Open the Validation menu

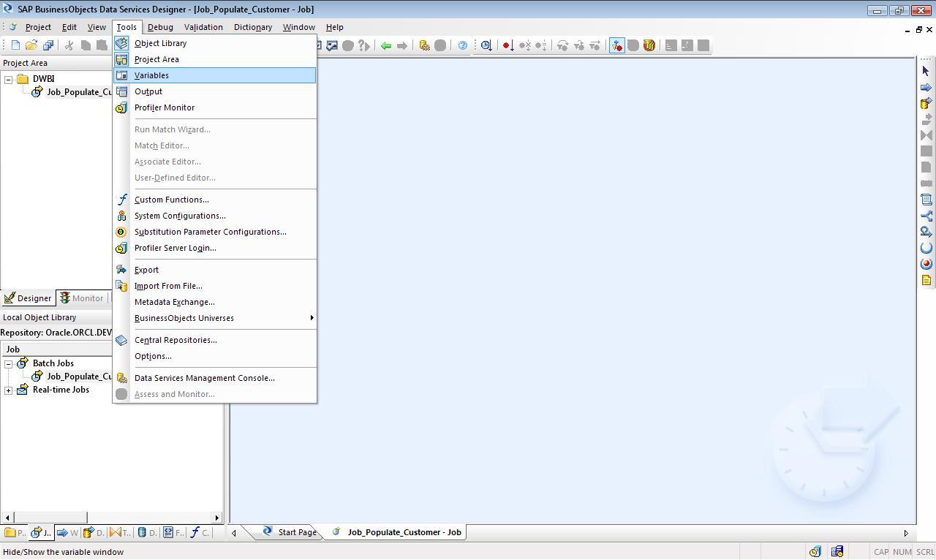[203, 27]
